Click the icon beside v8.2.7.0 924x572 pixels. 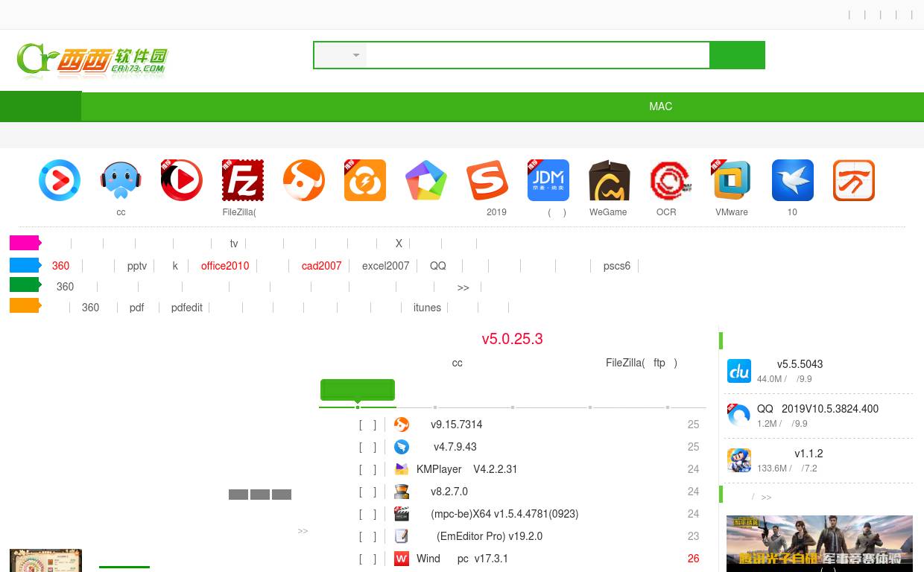pos(402,492)
